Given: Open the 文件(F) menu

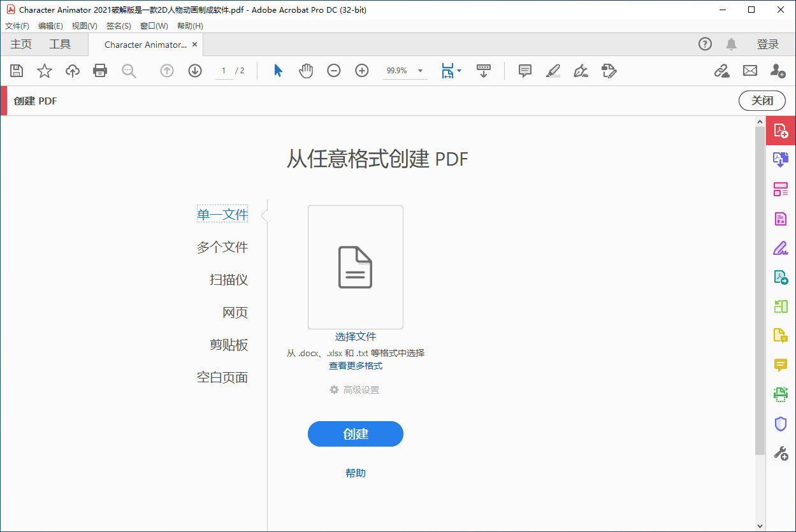Looking at the screenshot, I should click(x=17, y=26).
